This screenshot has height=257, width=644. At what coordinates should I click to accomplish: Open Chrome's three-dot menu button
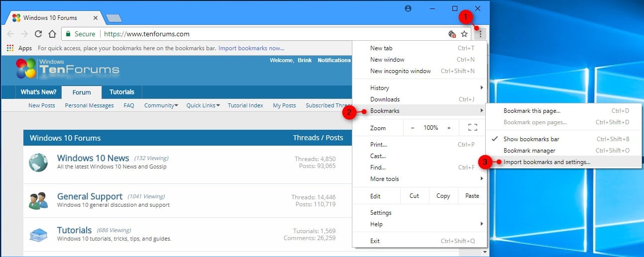(x=480, y=34)
